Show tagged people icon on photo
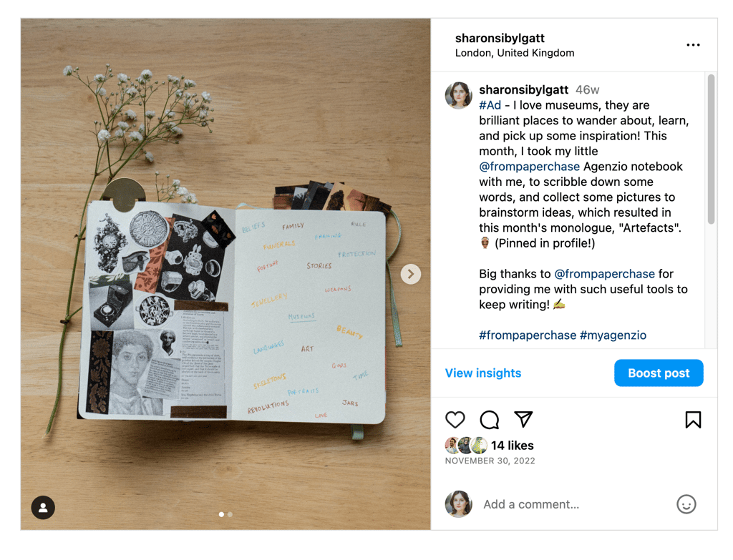The image size is (733, 560). coord(43,507)
